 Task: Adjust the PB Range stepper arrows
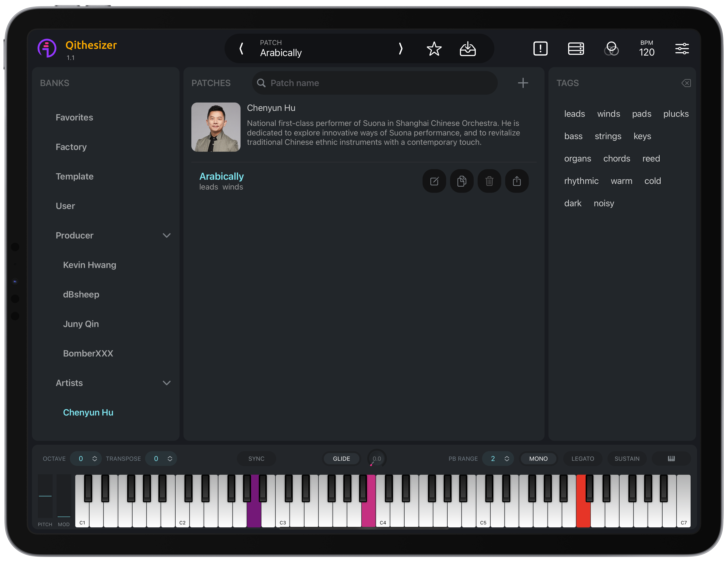[x=507, y=459]
